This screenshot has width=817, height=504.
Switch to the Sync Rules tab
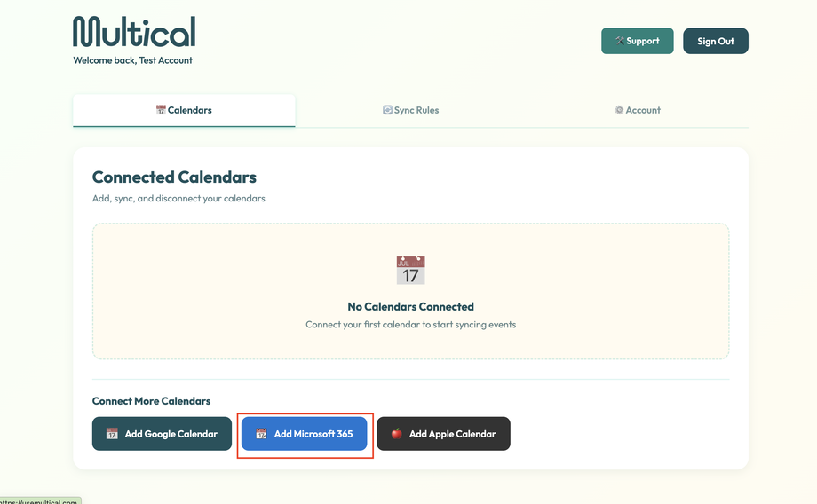coord(416,110)
